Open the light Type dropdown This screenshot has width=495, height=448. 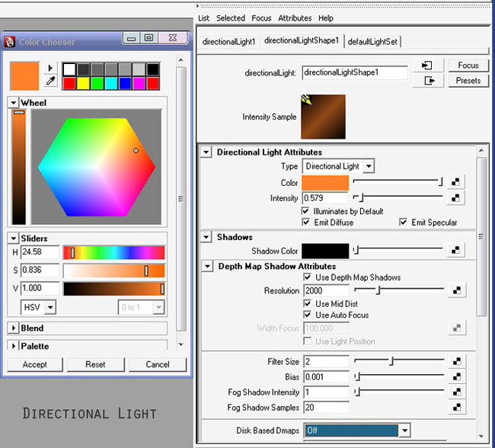339,166
